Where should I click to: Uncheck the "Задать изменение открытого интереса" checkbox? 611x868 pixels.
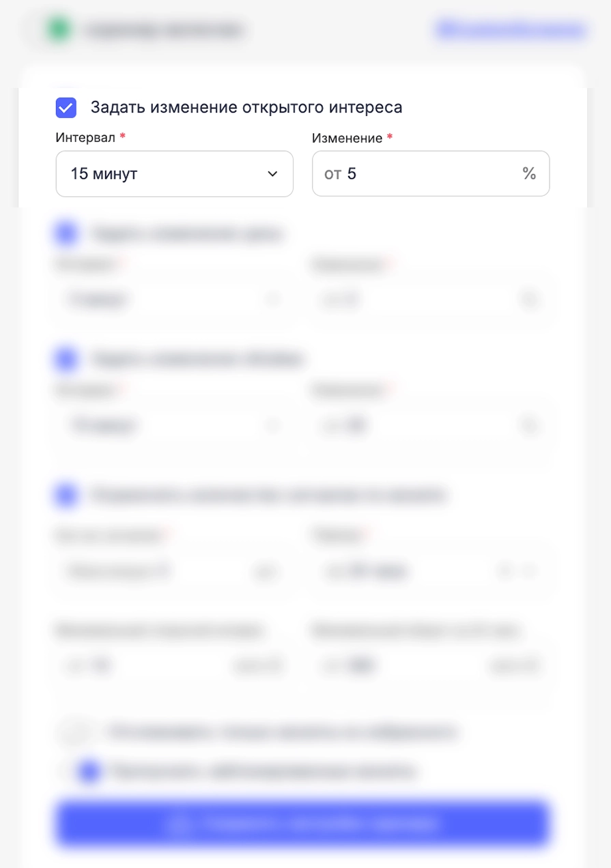click(x=66, y=108)
